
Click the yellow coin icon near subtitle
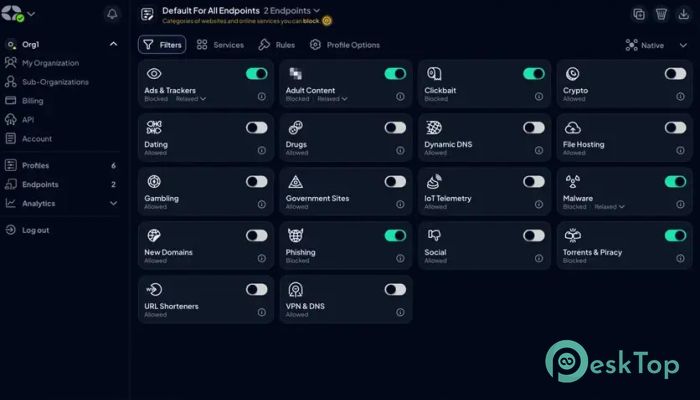[x=327, y=21]
